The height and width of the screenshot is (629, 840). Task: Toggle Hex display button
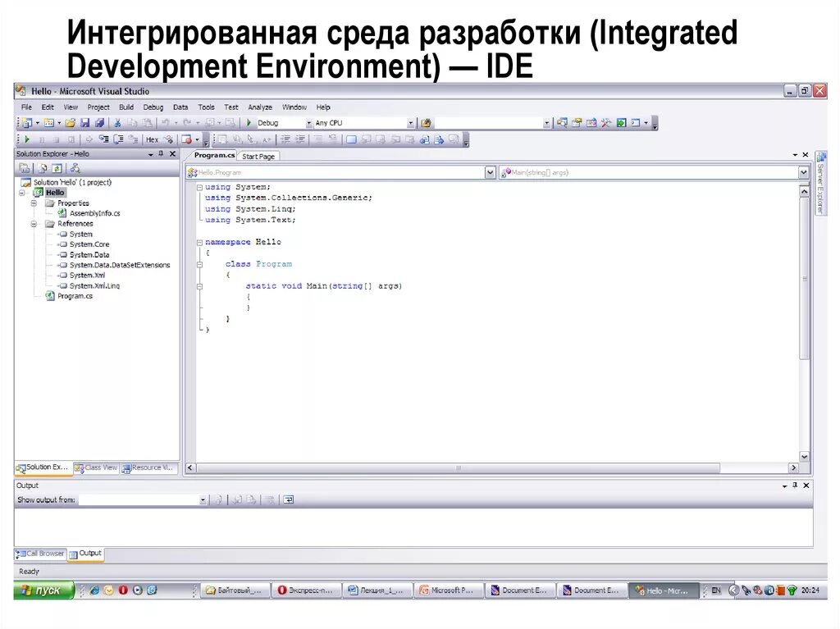(152, 140)
